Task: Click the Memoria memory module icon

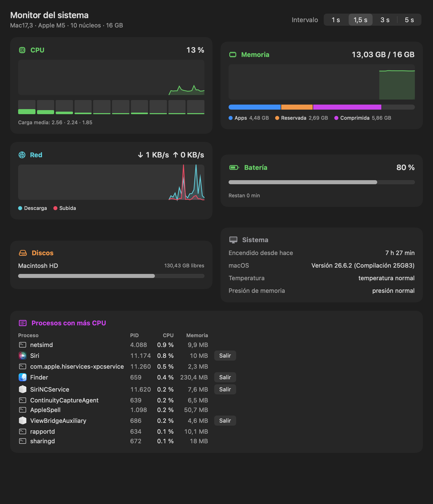Action: 233,55
